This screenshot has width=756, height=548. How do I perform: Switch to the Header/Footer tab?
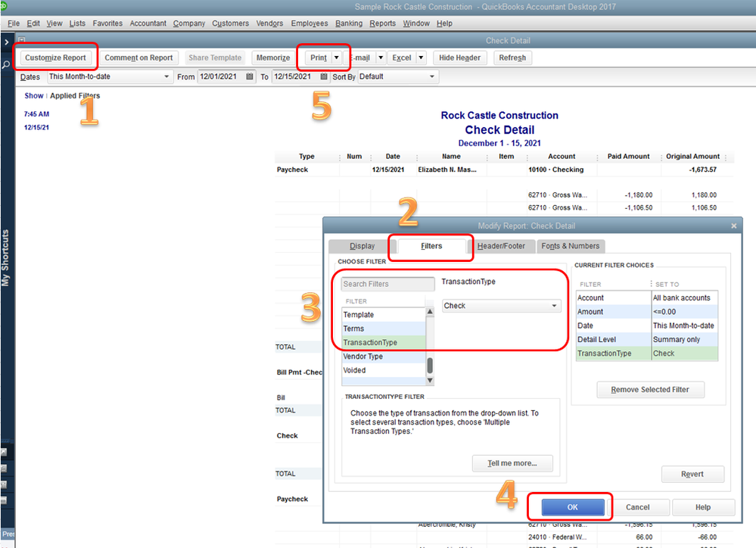(501, 246)
